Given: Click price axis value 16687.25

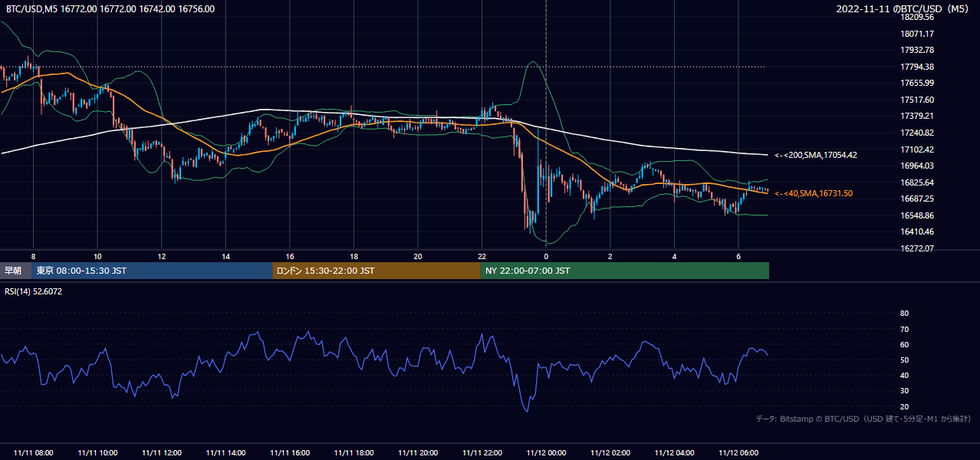Looking at the screenshot, I should pos(917,199).
